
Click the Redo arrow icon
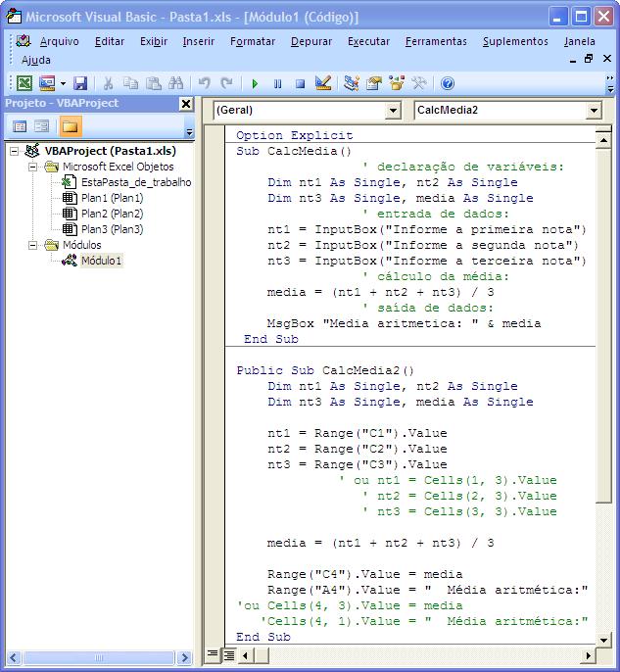pyautogui.click(x=226, y=83)
